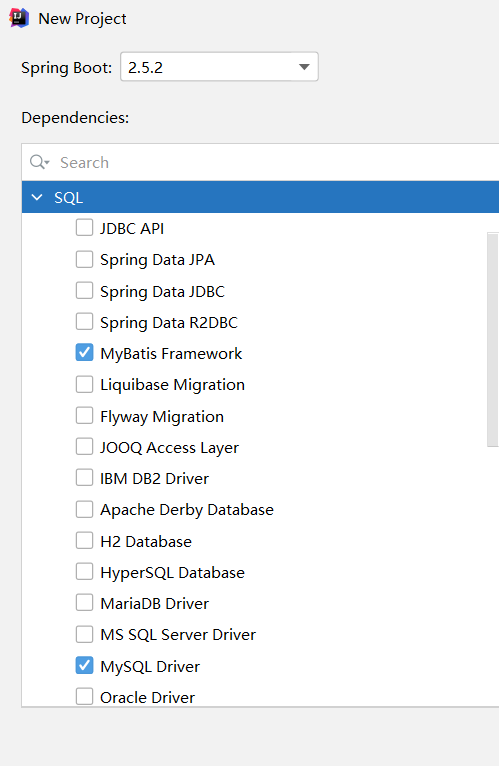The image size is (499, 766).
Task: Enable the Flyway Migration checkbox
Action: (85, 416)
